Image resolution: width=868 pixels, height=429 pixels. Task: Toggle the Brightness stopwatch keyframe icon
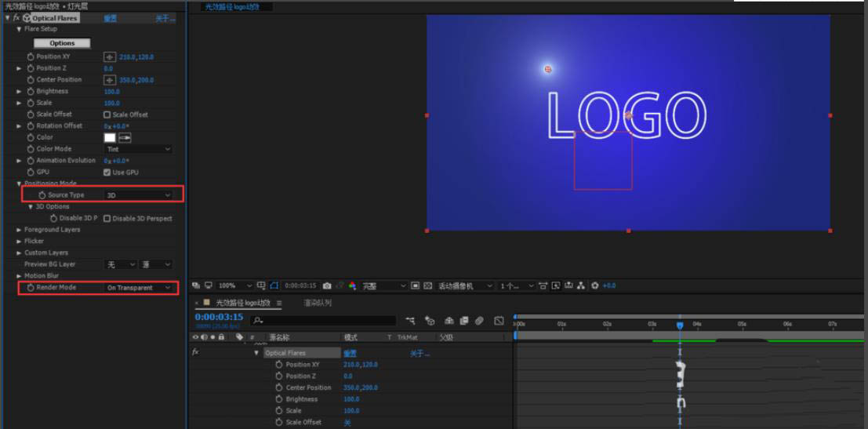click(x=31, y=92)
